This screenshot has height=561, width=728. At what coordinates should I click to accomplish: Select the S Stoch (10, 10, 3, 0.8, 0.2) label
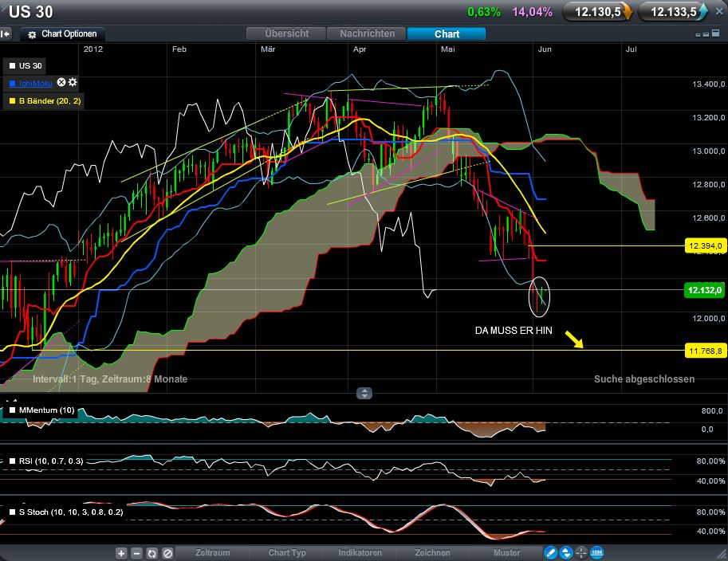pyautogui.click(x=71, y=512)
